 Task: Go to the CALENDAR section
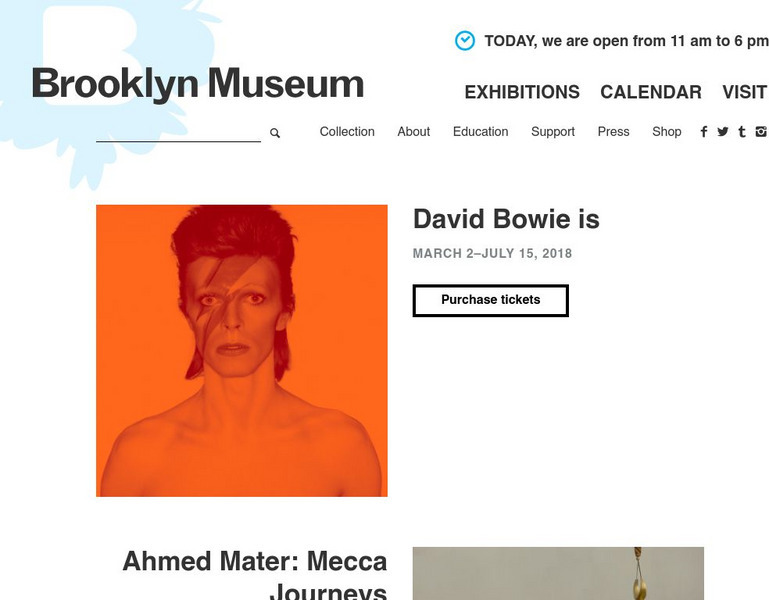coord(651,92)
